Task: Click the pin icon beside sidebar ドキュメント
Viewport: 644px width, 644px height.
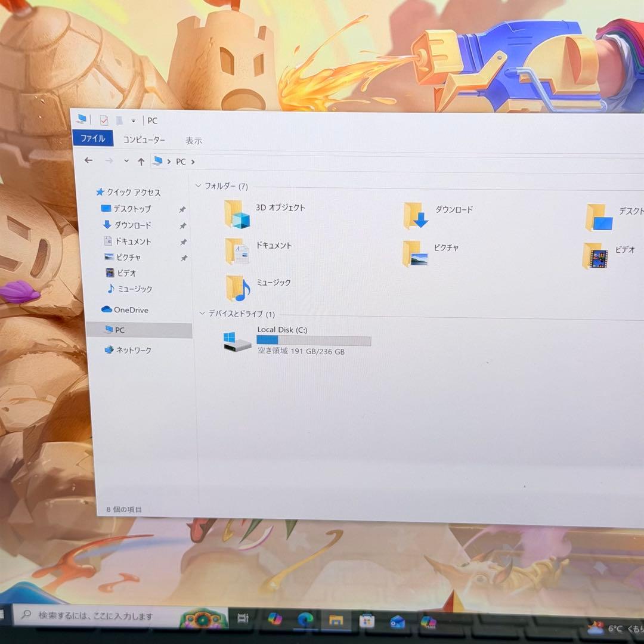Action: pyautogui.click(x=184, y=242)
